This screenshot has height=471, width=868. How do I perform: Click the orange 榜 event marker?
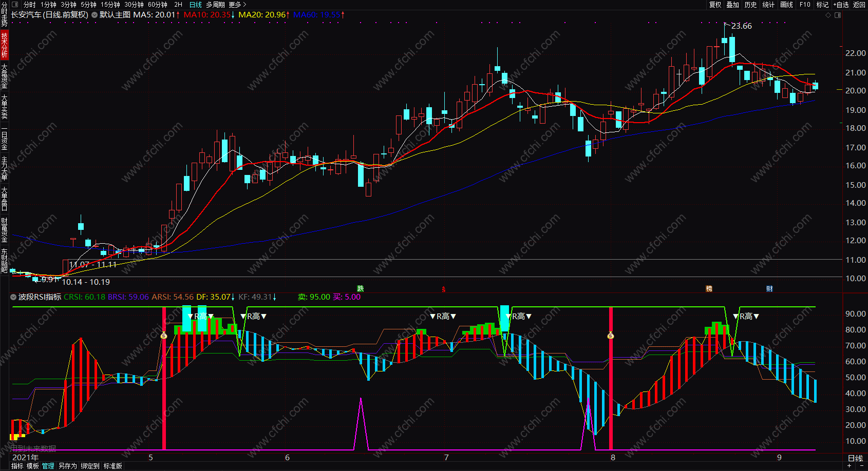709,289
